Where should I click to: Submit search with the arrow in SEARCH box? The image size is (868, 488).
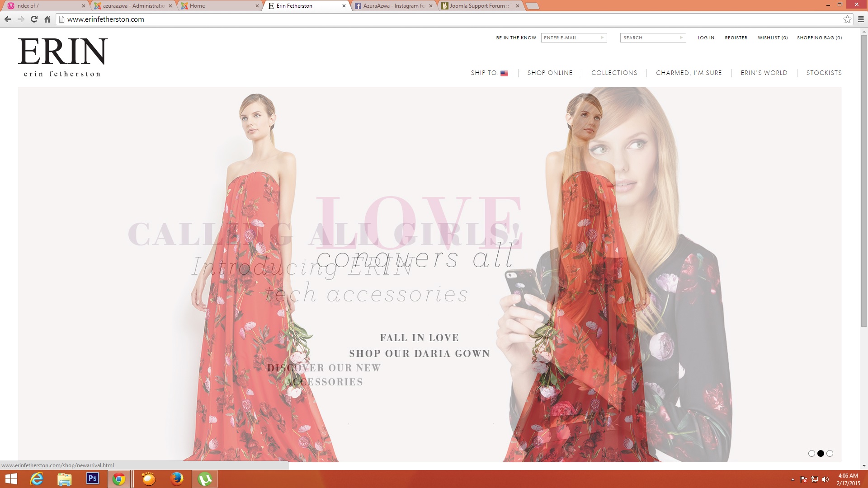point(681,38)
